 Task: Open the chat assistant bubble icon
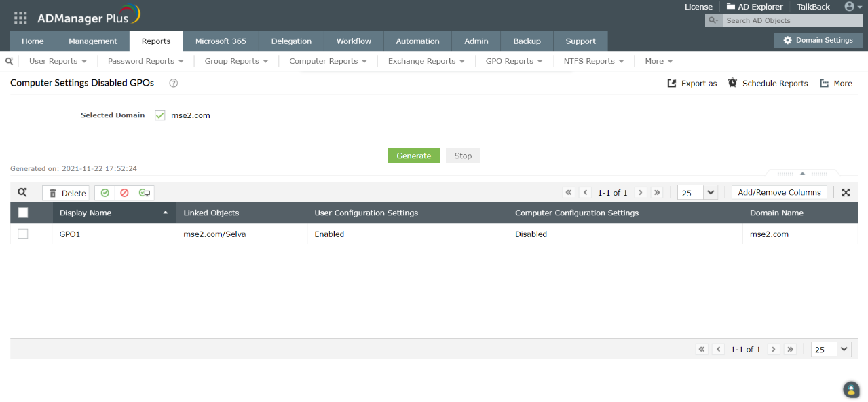point(851,389)
